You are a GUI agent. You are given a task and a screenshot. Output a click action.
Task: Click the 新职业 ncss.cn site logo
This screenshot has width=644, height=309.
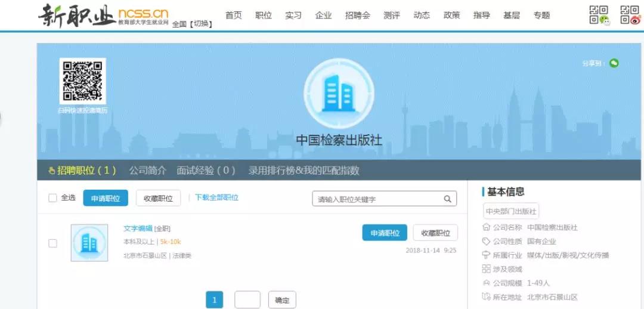click(x=103, y=15)
